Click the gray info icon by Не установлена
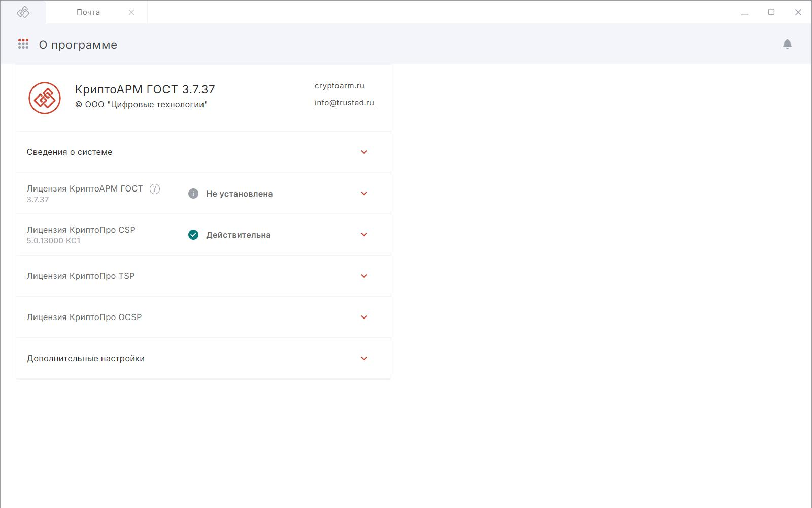This screenshot has width=812, height=508. (x=193, y=194)
